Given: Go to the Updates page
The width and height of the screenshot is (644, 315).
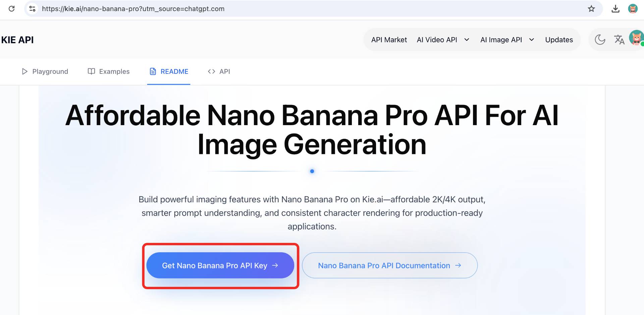Looking at the screenshot, I should point(559,40).
